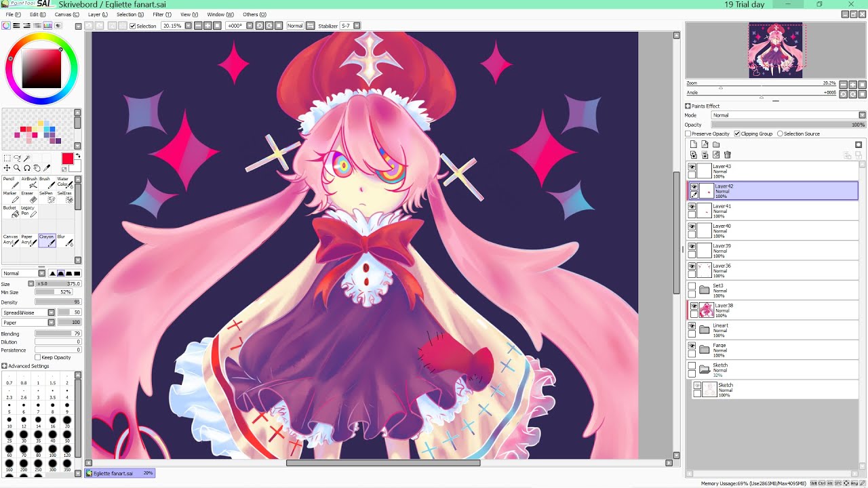The width and height of the screenshot is (868, 488).
Task: Select the SelEras tool
Action: tap(64, 197)
